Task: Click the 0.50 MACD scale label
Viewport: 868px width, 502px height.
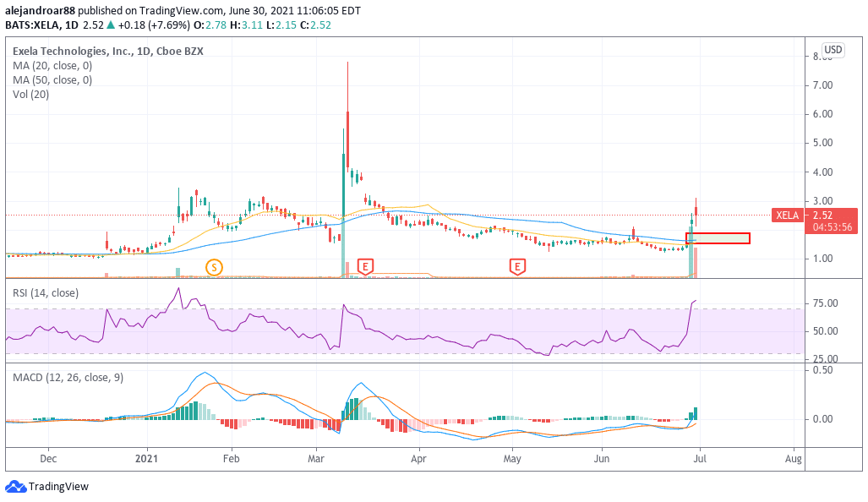Action: [822, 369]
